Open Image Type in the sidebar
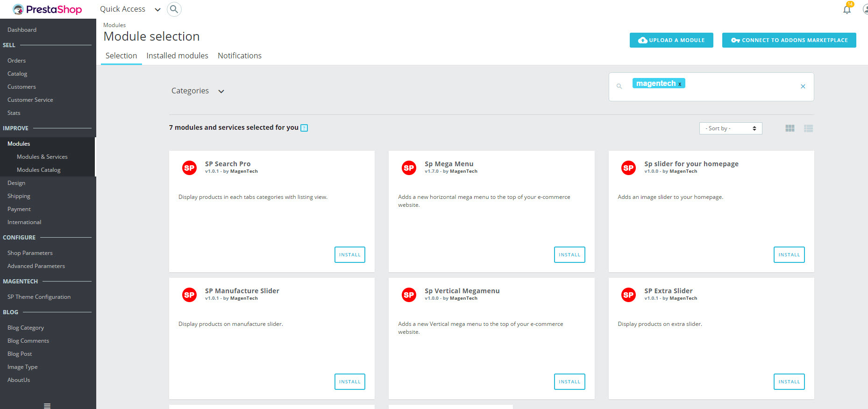Screen dimensions: 868x409 22,367
